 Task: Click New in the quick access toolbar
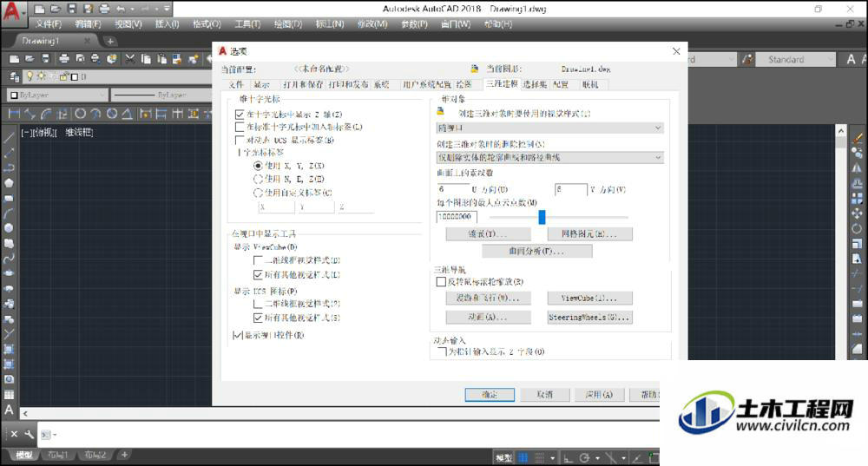[x=39, y=9]
